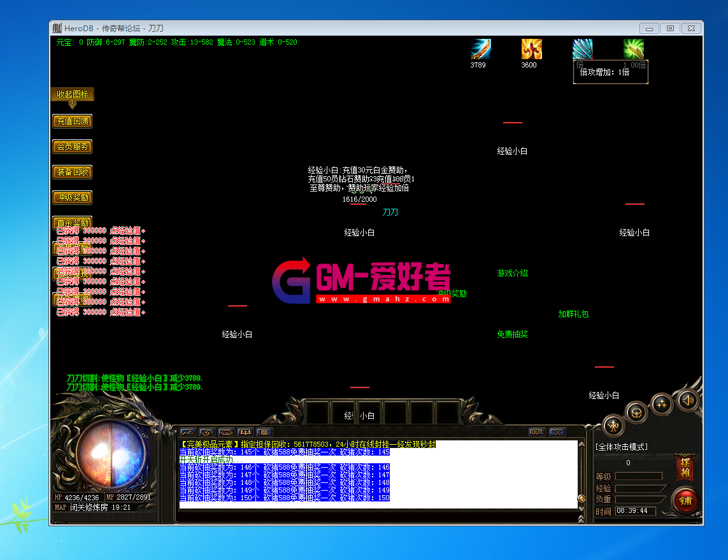
Task: Click the fire figure buff icon labeled 3600
Action: point(531,49)
